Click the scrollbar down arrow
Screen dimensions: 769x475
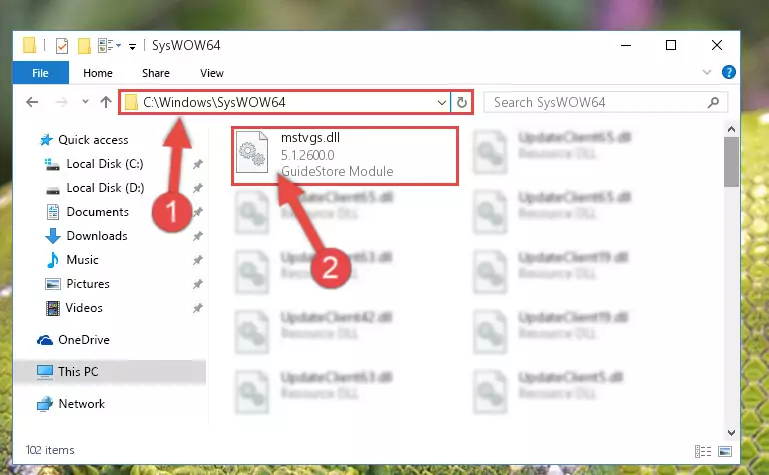pyautogui.click(x=731, y=432)
